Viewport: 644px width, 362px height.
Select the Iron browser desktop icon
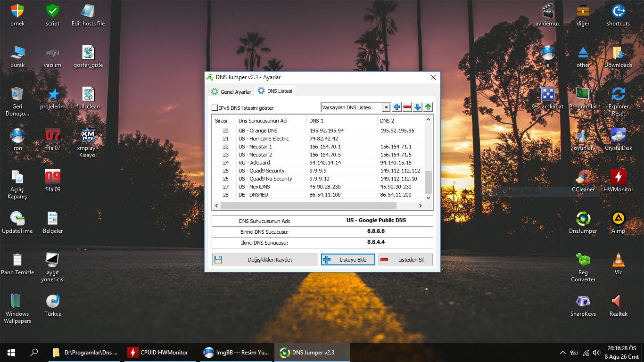tap(17, 140)
